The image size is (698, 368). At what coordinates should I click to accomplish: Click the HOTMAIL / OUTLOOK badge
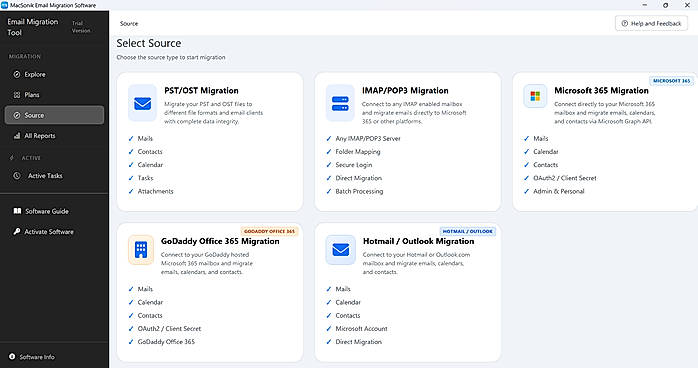click(467, 231)
